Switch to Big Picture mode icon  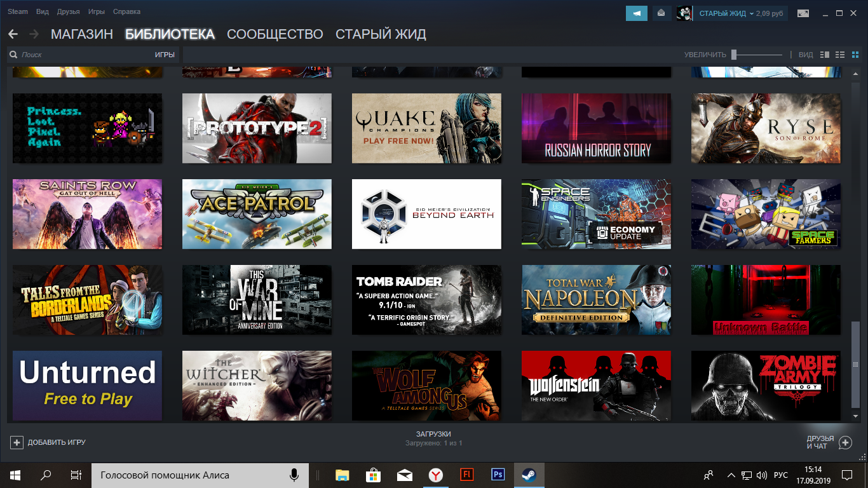(803, 13)
